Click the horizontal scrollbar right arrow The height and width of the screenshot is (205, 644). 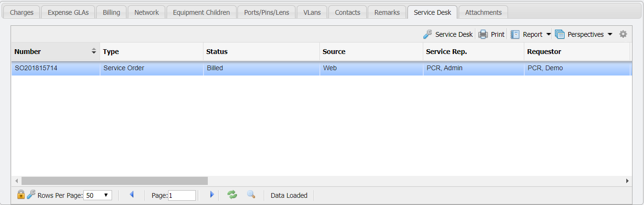click(x=627, y=181)
